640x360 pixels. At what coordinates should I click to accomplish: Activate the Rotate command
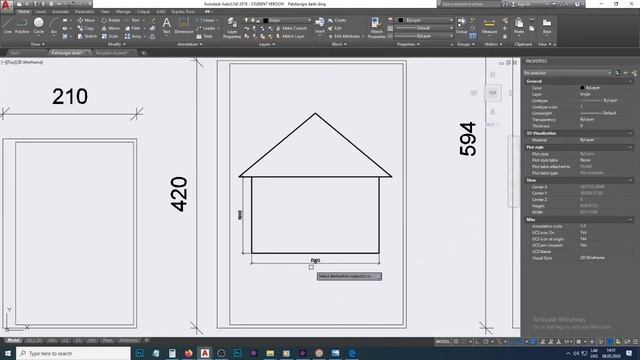pos(111,20)
